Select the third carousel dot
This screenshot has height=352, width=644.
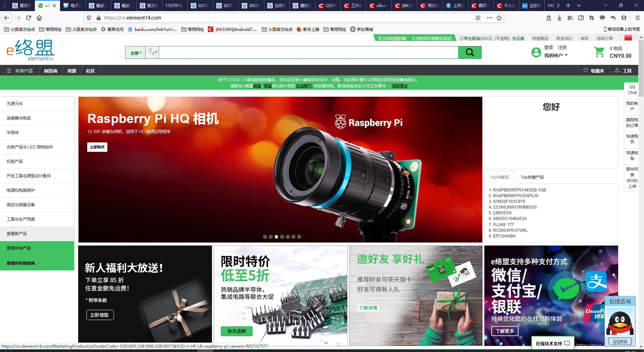[276, 237]
